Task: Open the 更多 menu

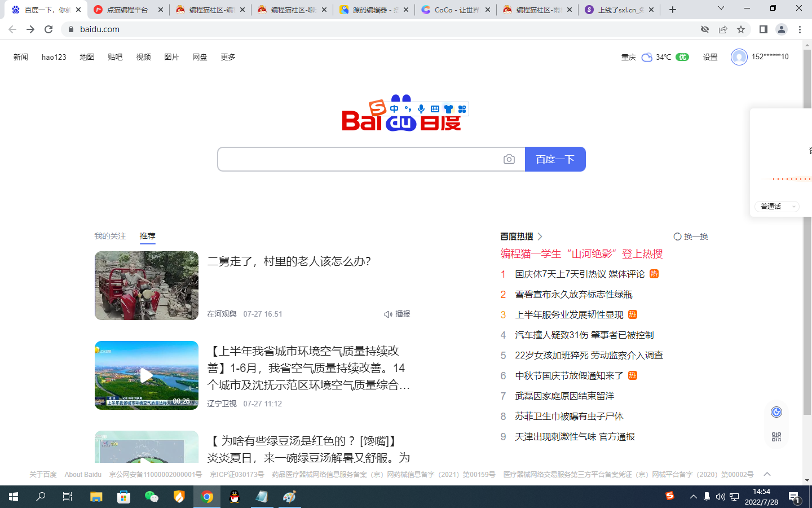Action: click(228, 57)
